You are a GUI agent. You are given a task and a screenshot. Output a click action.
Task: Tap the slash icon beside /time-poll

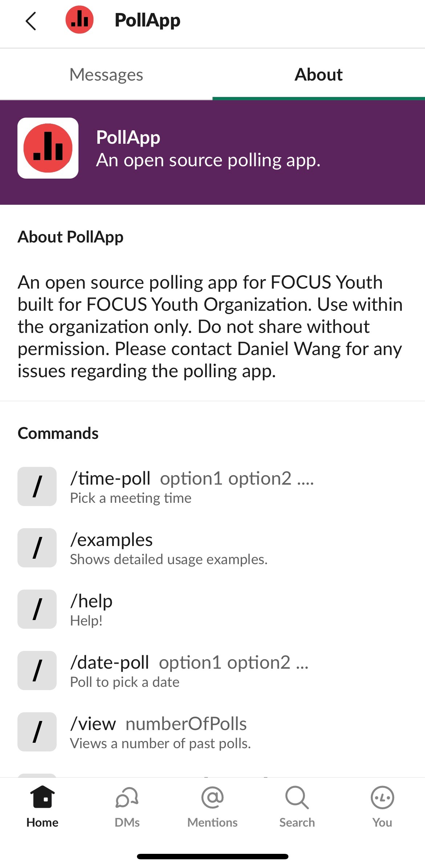pyautogui.click(x=37, y=486)
